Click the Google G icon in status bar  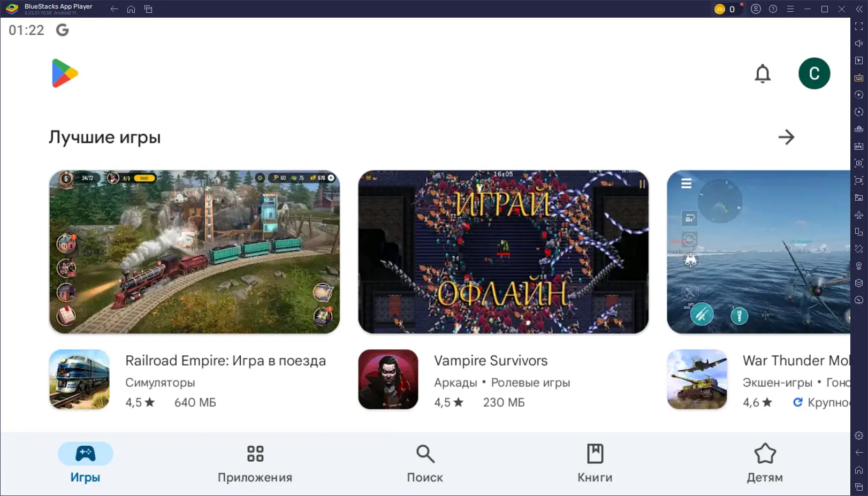tap(63, 30)
